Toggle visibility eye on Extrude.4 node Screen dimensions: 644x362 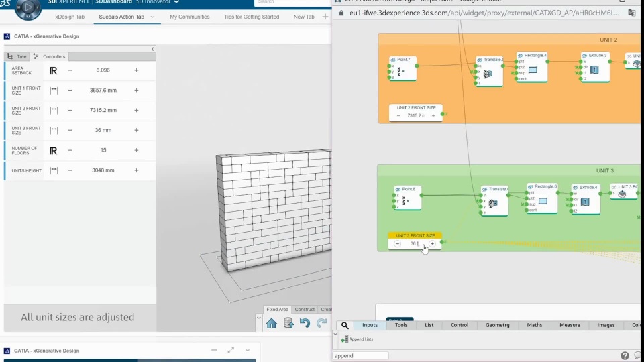coord(576,188)
